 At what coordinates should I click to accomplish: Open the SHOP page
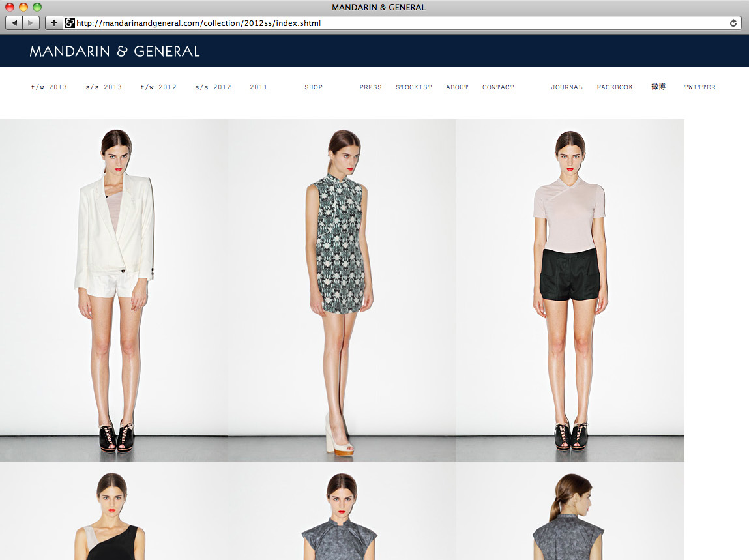(x=313, y=87)
